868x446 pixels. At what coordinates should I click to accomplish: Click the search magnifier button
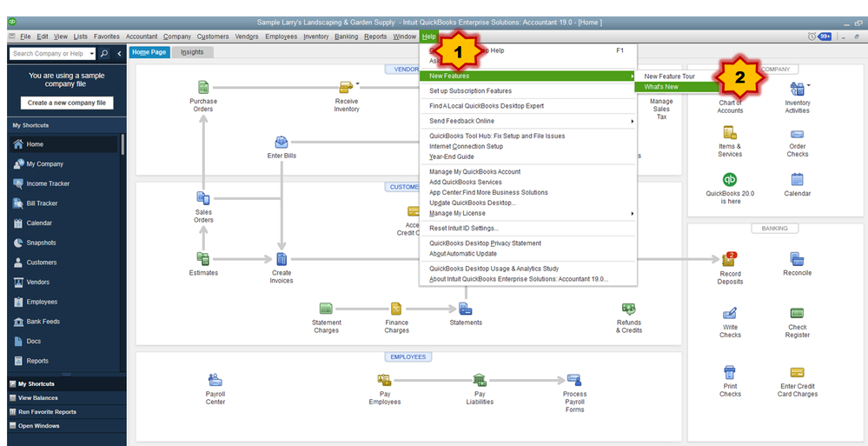(x=104, y=54)
